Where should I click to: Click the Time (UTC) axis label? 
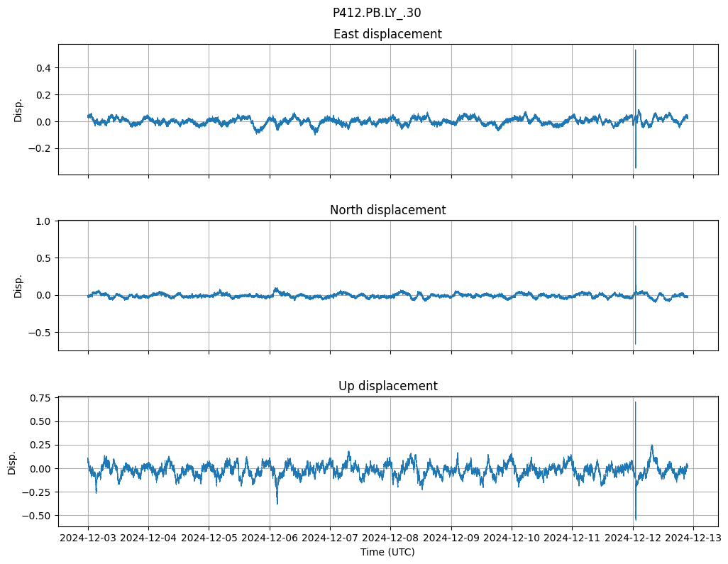[x=387, y=551]
